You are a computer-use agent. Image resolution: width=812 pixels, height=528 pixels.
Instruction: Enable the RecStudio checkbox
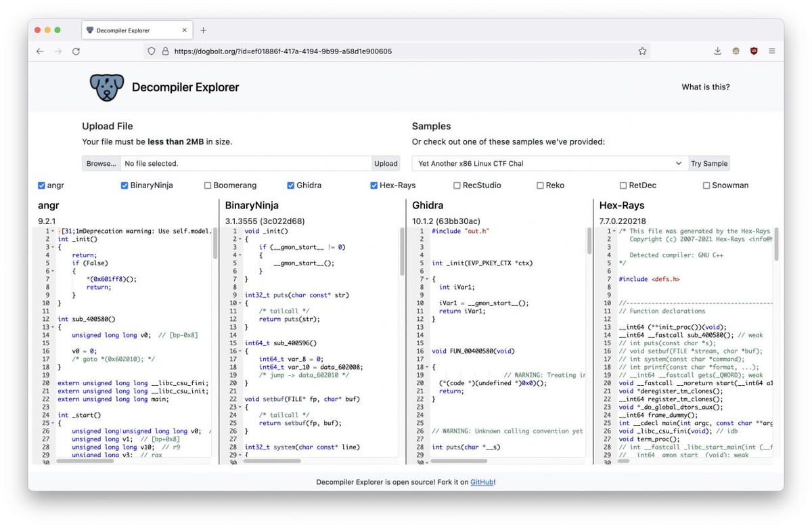pos(457,185)
